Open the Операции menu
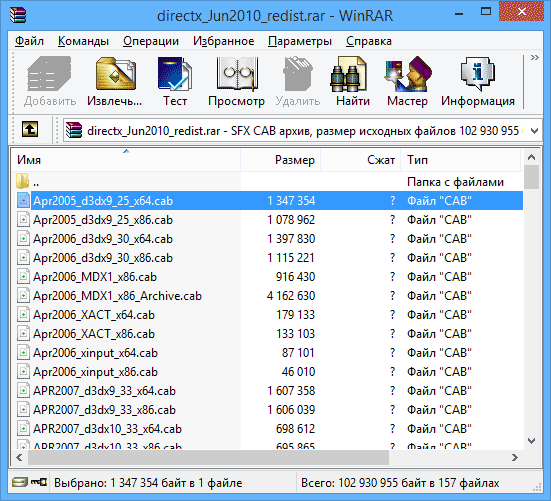 (x=151, y=41)
